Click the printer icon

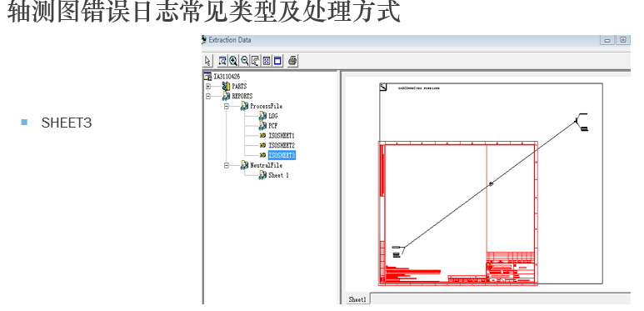292,61
